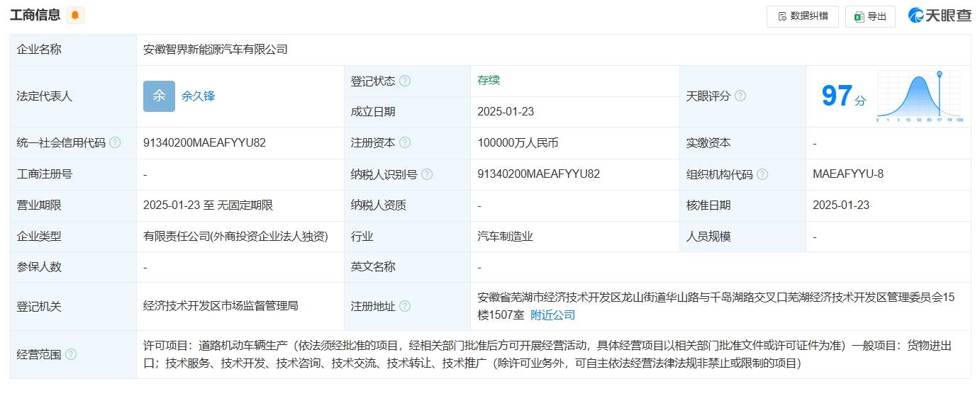Click the 97分 score value

(843, 96)
